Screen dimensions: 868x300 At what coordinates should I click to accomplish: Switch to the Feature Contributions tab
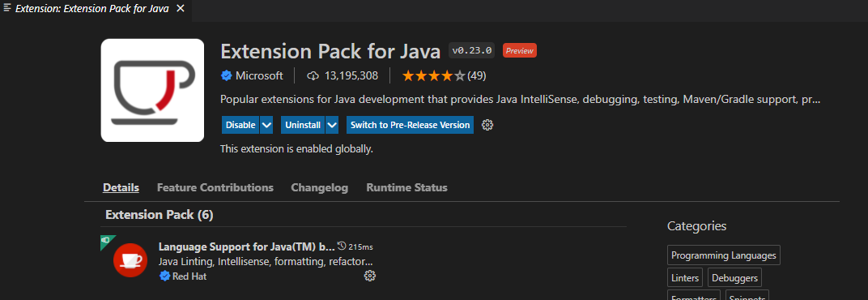tap(215, 187)
